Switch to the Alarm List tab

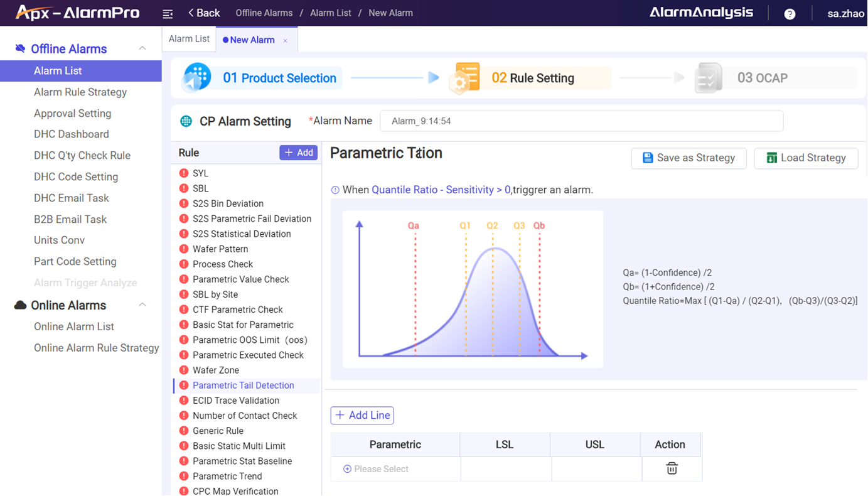[188, 38]
